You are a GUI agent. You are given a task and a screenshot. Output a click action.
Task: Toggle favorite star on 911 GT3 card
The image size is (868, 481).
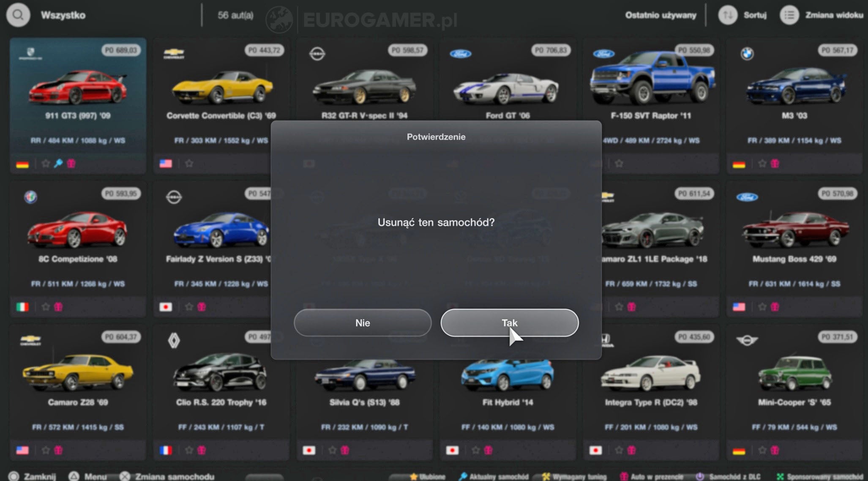tap(46, 164)
